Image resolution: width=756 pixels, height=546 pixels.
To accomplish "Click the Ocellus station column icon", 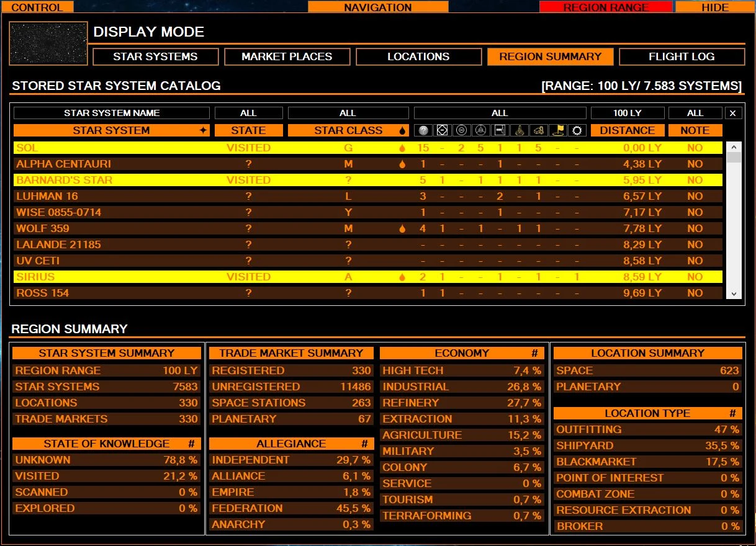I will [480, 130].
